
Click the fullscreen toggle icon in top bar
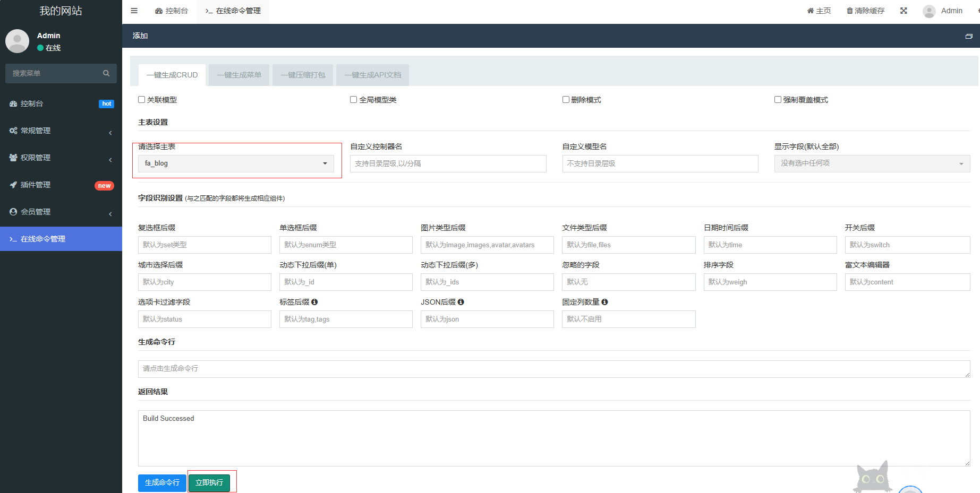[904, 11]
